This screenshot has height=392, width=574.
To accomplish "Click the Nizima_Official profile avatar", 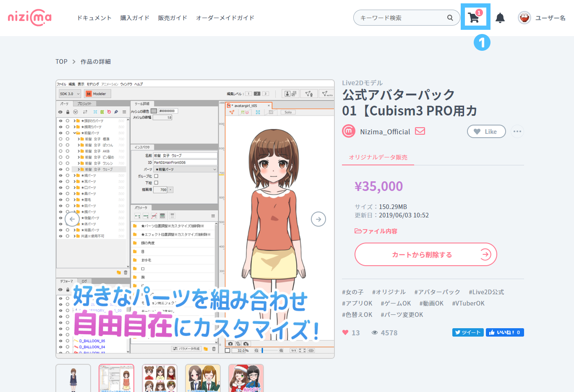I will point(349,131).
